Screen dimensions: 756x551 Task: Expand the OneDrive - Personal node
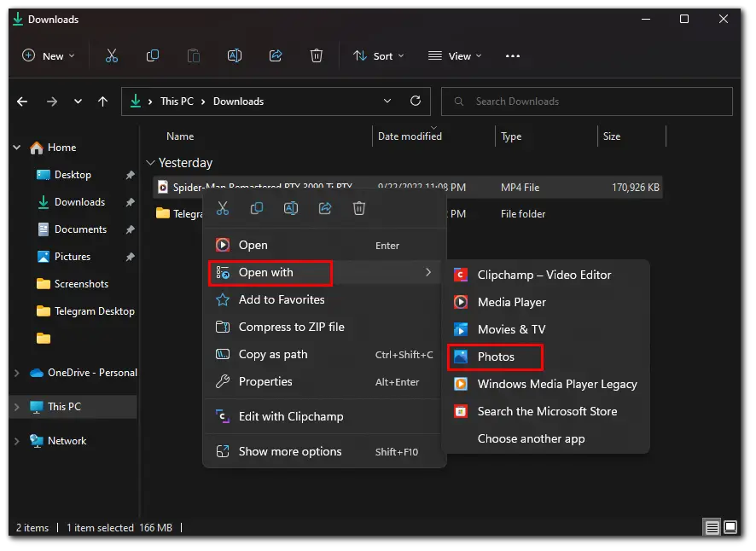point(17,373)
